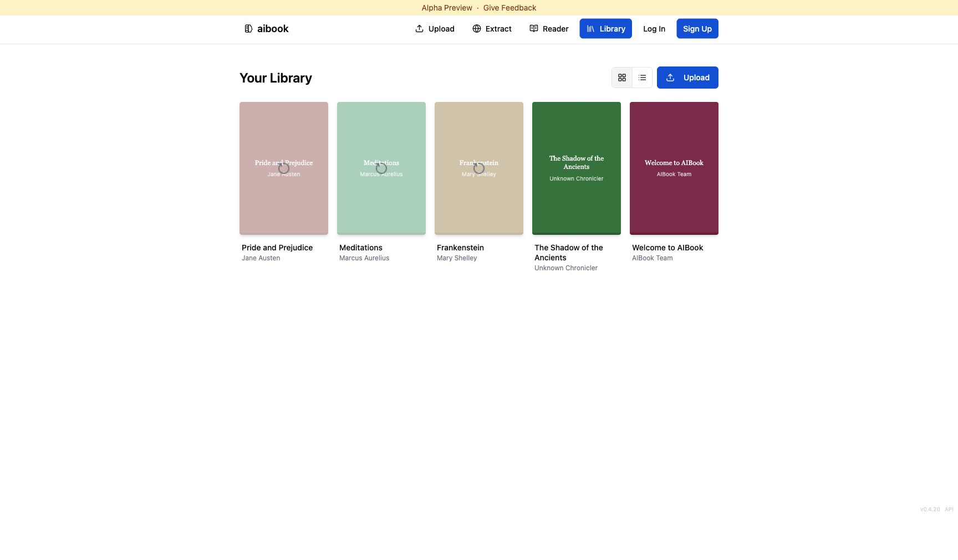This screenshot has width=958, height=560.
Task: Open The Shadow of the Ancients cover
Action: coord(577,168)
